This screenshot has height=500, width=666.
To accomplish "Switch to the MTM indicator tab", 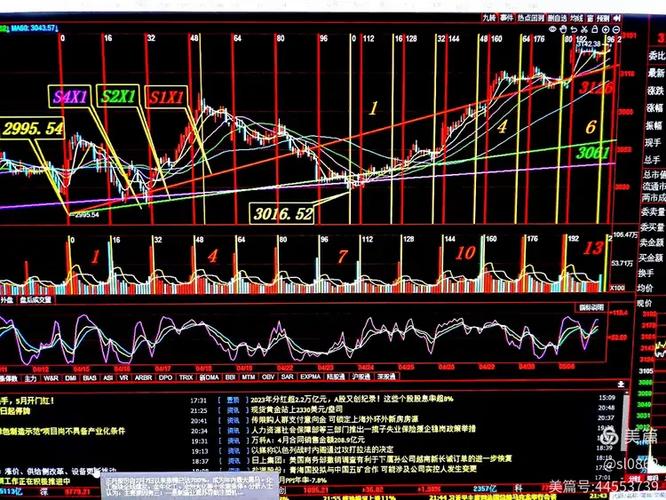I will 248,378.
